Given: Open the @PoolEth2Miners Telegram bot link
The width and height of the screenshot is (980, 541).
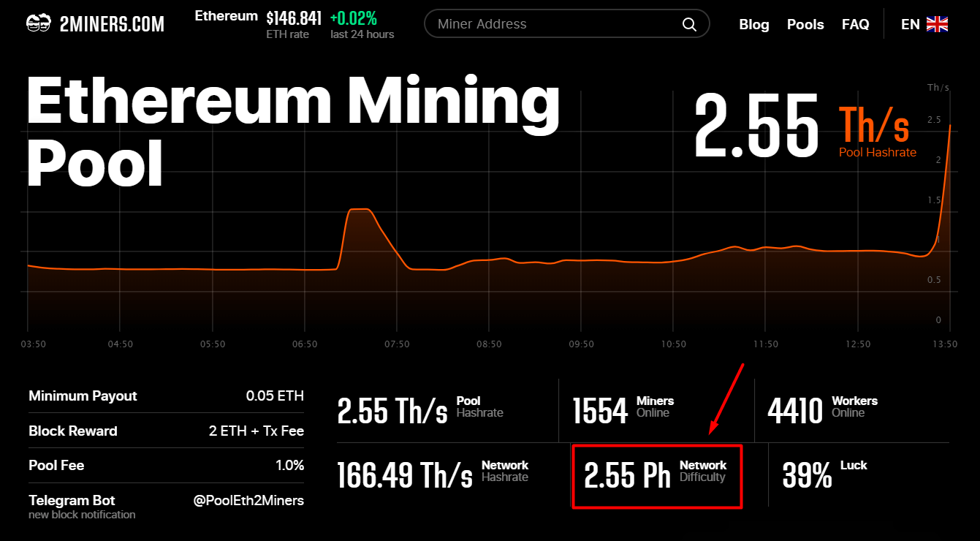Looking at the screenshot, I should 248,501.
